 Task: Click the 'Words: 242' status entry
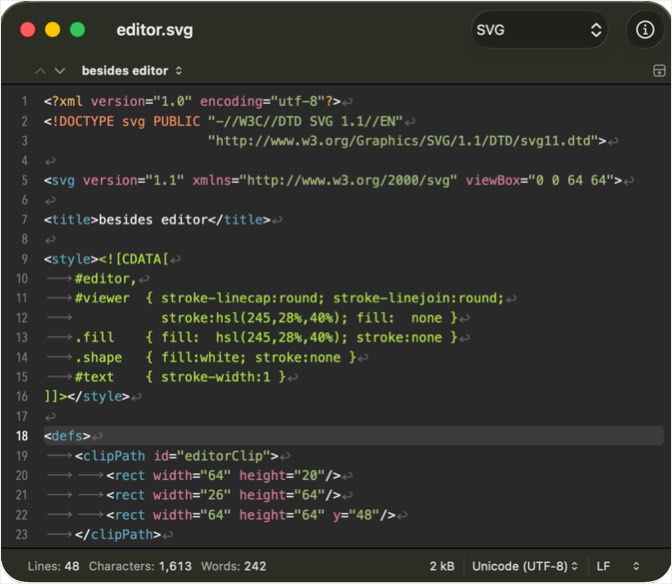click(234, 566)
